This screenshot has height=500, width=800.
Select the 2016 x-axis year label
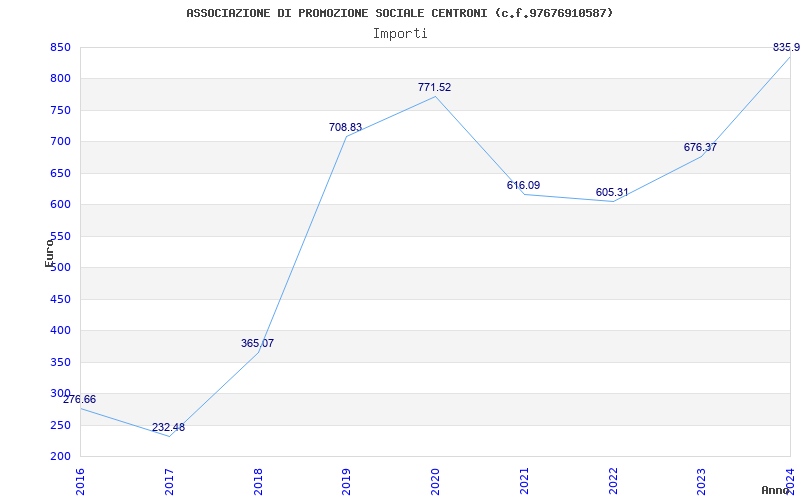[x=80, y=482]
